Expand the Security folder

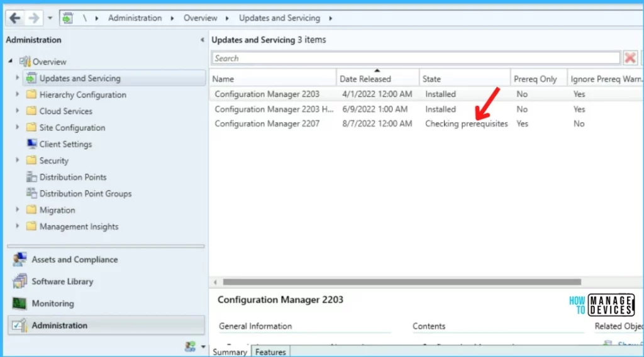click(x=17, y=160)
